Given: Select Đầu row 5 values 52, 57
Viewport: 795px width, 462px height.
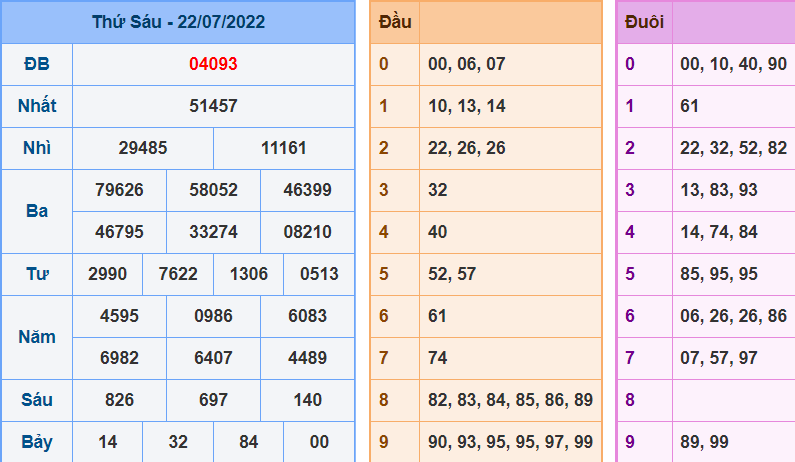Looking at the screenshot, I should (x=452, y=274).
